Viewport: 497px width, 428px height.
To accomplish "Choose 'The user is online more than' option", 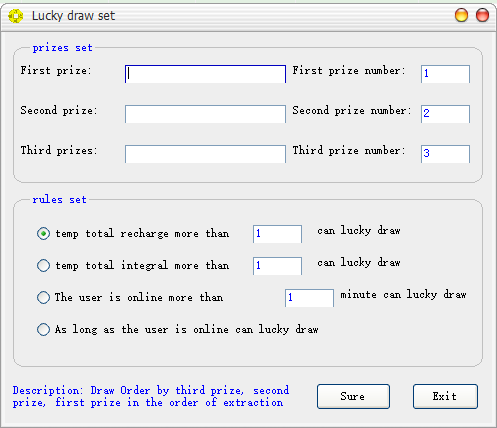I will [43, 297].
